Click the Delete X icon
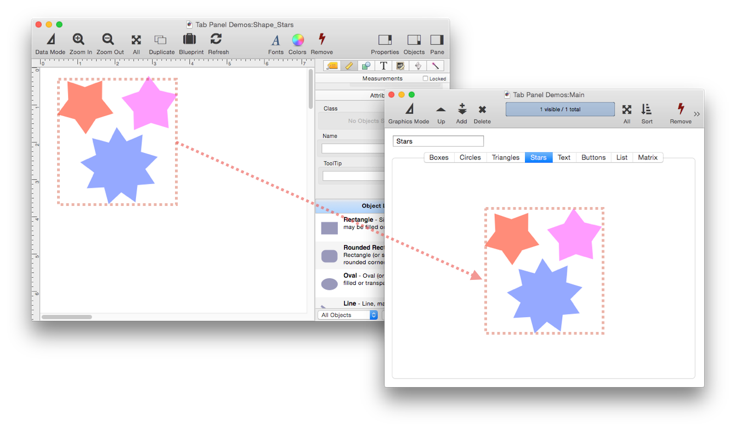Image resolution: width=735 pixels, height=430 pixels. click(x=482, y=110)
